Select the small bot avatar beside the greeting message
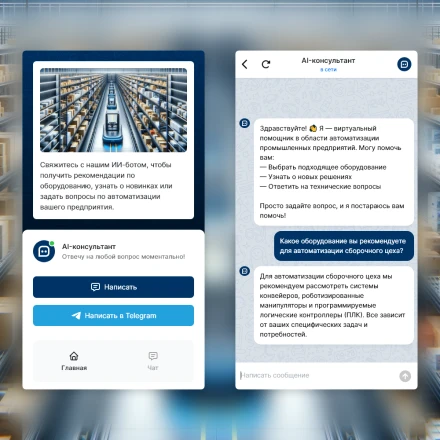The image size is (440, 440). (245, 123)
